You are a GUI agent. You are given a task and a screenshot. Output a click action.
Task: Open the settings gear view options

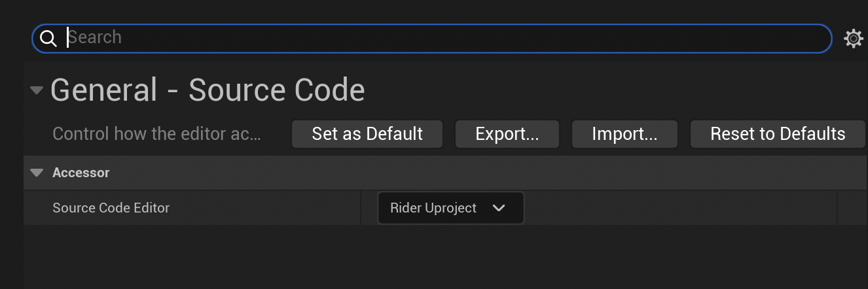[853, 39]
